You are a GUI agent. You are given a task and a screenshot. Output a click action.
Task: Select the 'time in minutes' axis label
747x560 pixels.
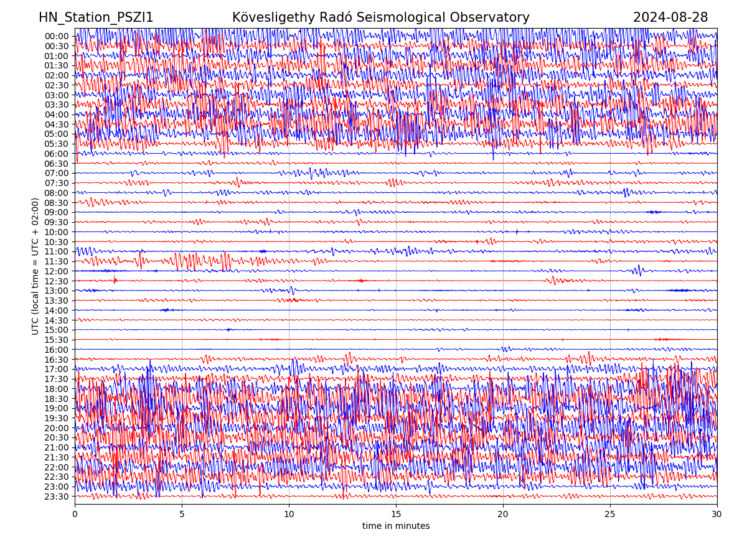(396, 526)
